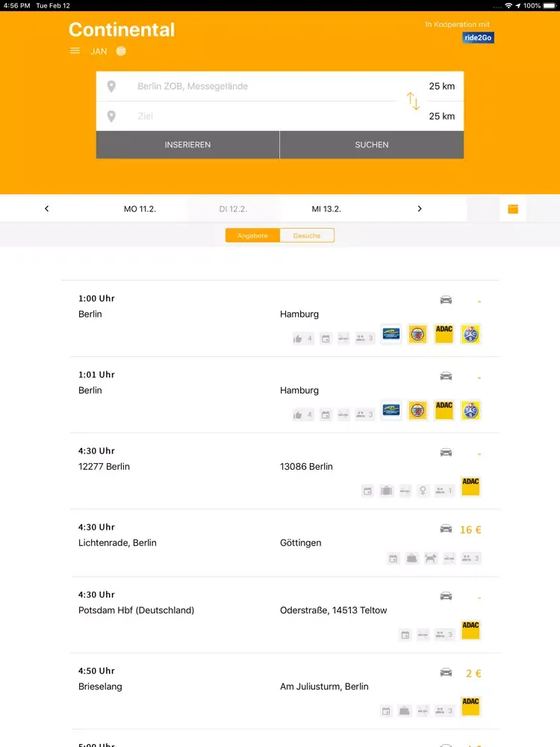
Task: Switch to the Gesuche tab
Action: click(x=307, y=235)
